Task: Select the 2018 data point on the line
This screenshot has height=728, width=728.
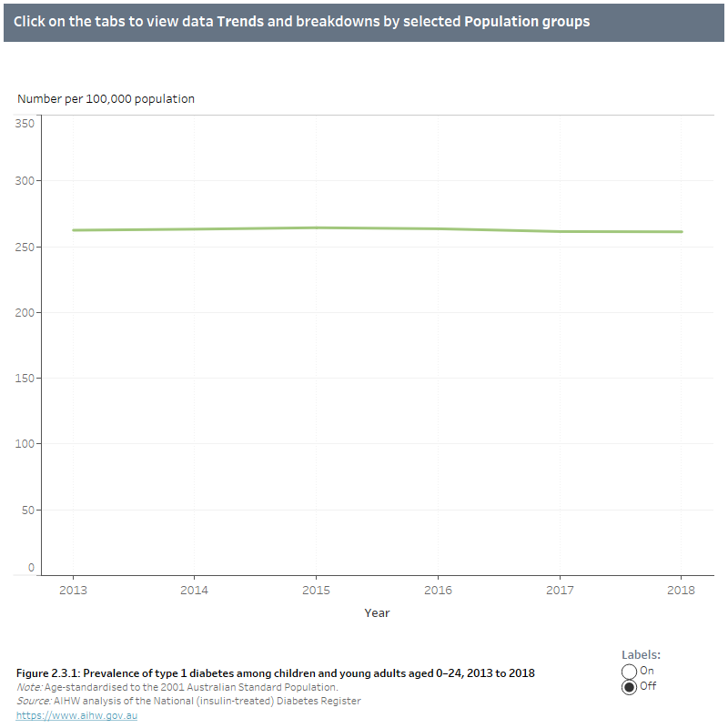Action: coord(682,231)
